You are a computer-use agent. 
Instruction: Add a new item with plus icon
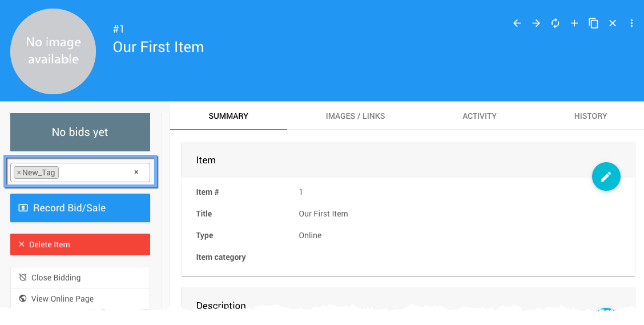574,23
